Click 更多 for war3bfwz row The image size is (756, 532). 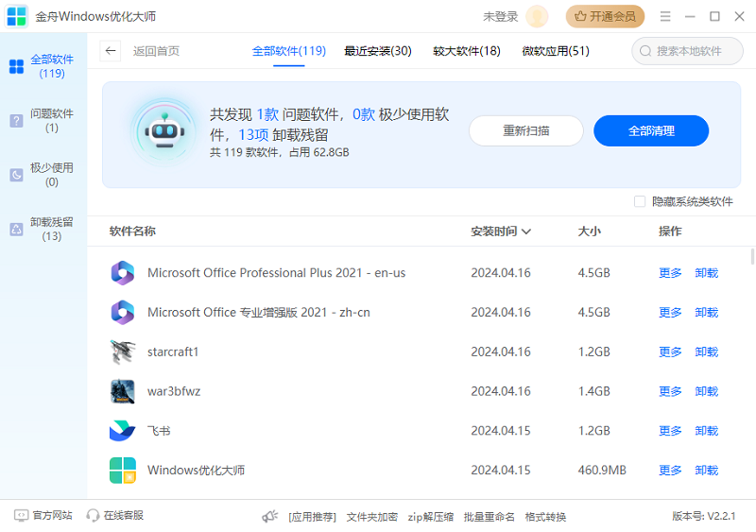pyautogui.click(x=670, y=391)
